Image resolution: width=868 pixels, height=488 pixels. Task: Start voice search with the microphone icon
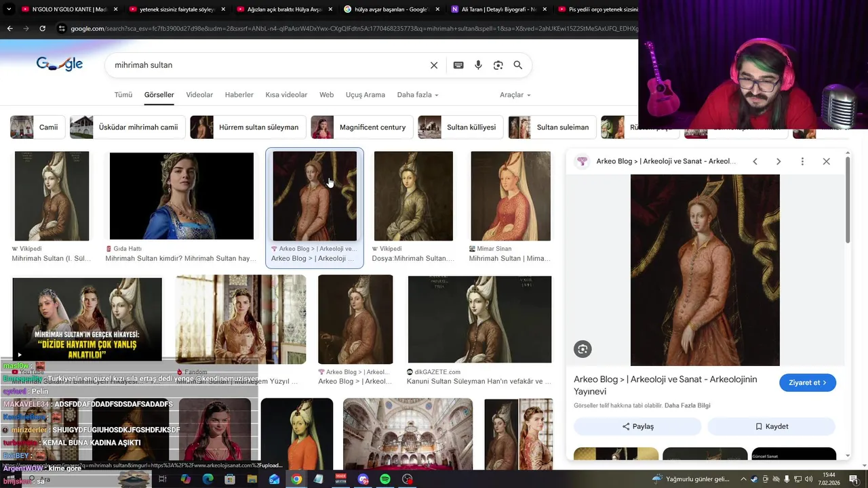click(478, 65)
